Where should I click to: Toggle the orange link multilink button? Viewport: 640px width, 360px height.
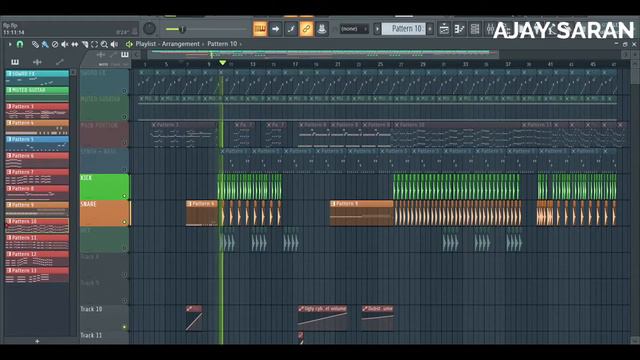(x=306, y=29)
